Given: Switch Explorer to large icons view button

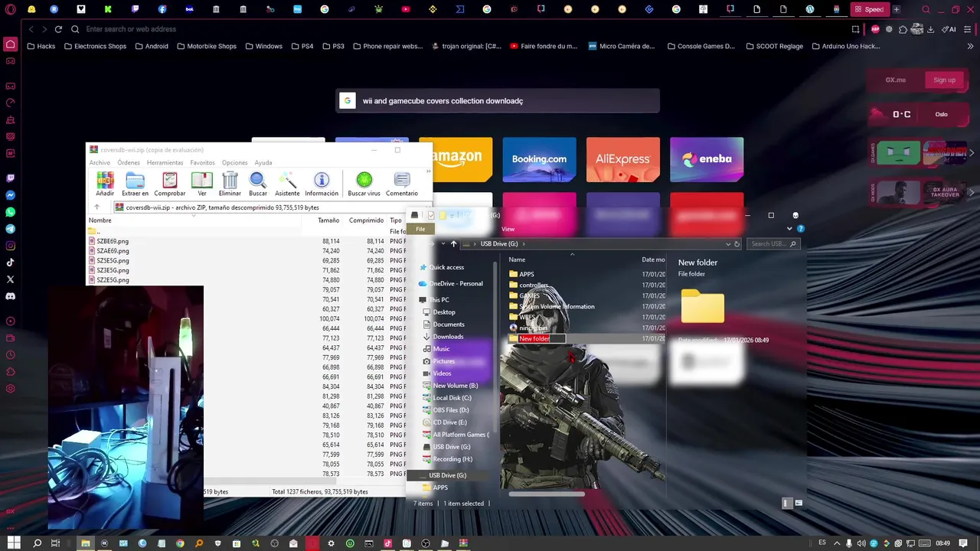Looking at the screenshot, I should [799, 503].
